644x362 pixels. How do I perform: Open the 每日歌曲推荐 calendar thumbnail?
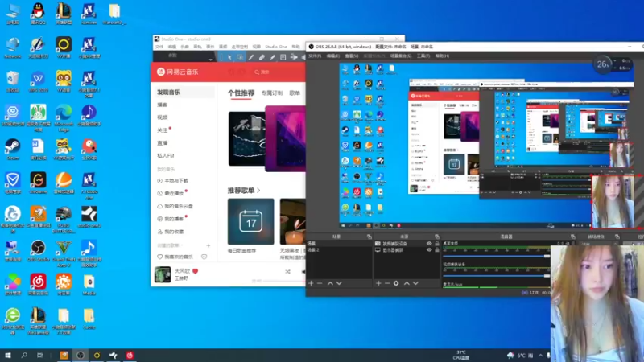[251, 222]
